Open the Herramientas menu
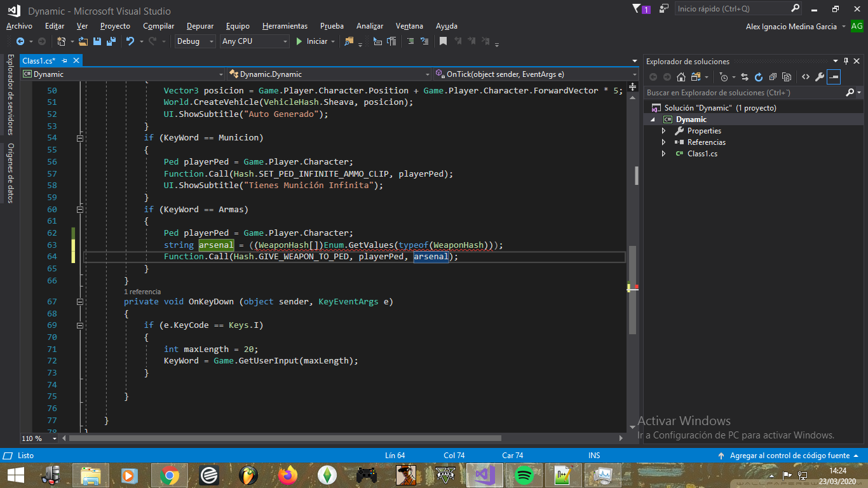The height and width of the screenshot is (488, 868). click(x=285, y=26)
